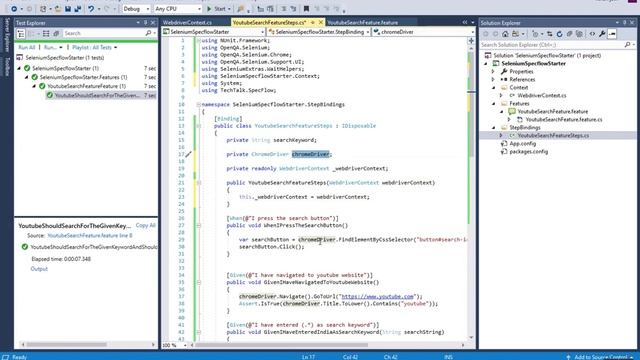Image resolution: width=640 pixels, height=360 pixels.
Task: Switch to the YoutubeSearchFeature.feature tab
Action: (x=362, y=22)
